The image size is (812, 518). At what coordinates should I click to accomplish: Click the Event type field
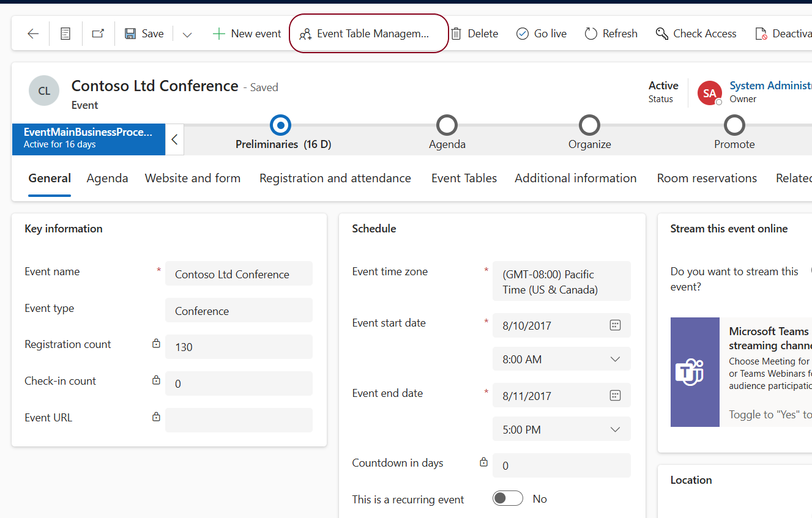(239, 311)
